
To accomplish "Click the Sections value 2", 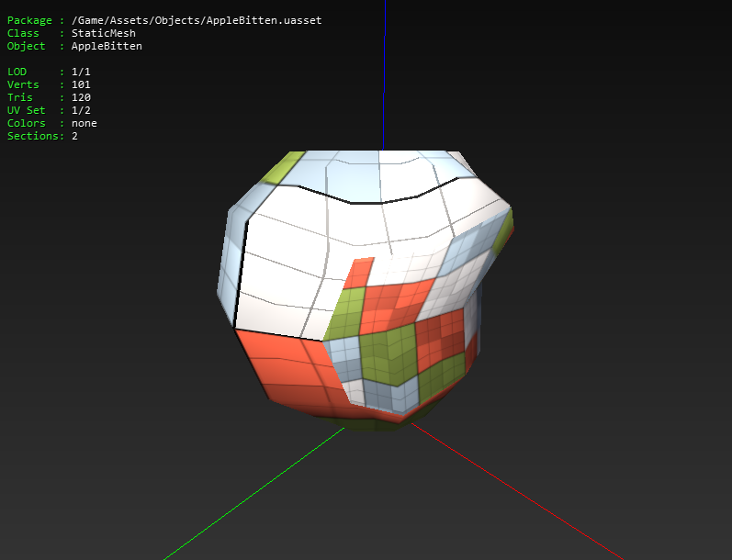I will [x=74, y=136].
